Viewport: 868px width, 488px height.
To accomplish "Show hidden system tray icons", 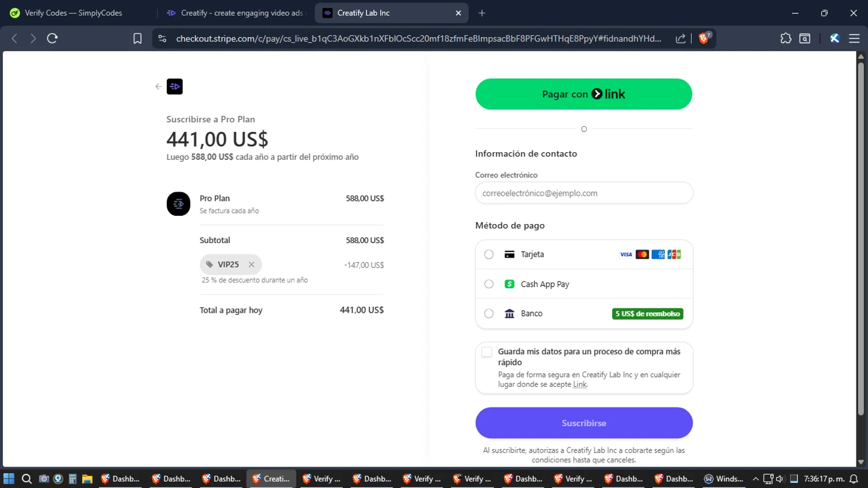I will click(x=755, y=479).
